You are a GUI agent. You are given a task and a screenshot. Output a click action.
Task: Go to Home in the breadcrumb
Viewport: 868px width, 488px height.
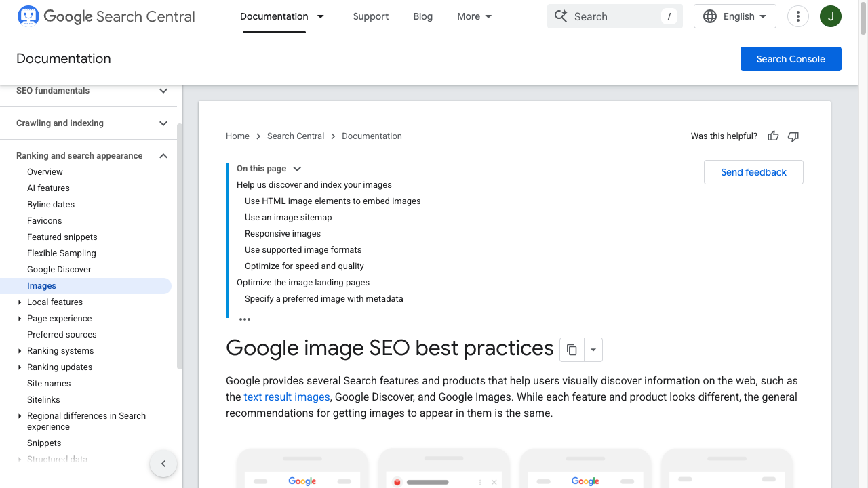pyautogui.click(x=237, y=136)
